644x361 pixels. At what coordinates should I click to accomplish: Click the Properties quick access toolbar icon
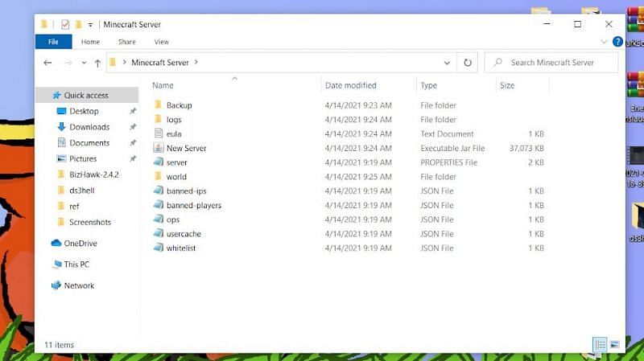tap(65, 24)
